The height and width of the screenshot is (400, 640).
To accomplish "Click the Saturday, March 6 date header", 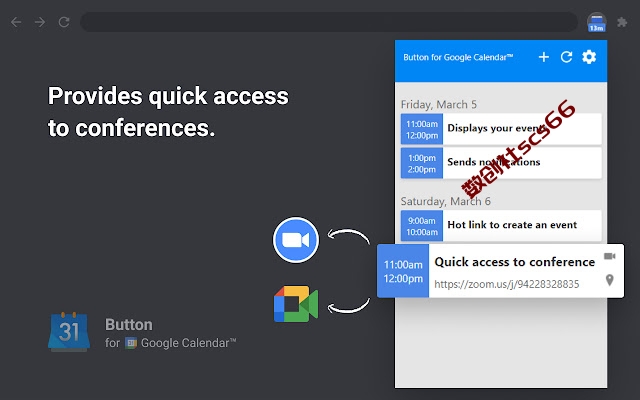I will 445,201.
